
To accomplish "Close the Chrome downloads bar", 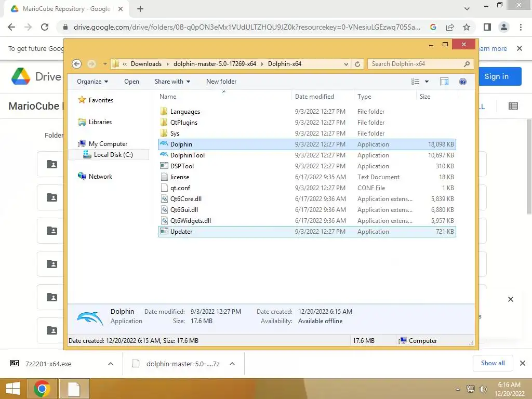I will (x=523, y=363).
